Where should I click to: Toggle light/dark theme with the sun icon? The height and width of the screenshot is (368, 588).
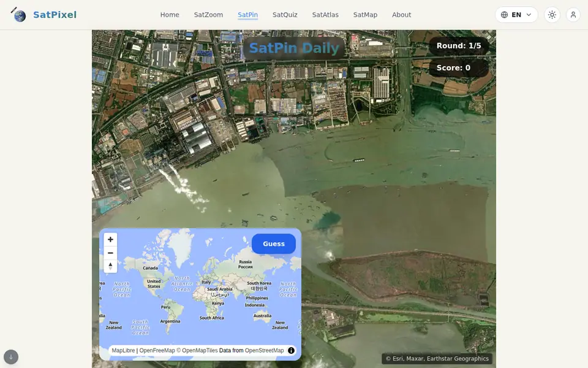tap(552, 15)
